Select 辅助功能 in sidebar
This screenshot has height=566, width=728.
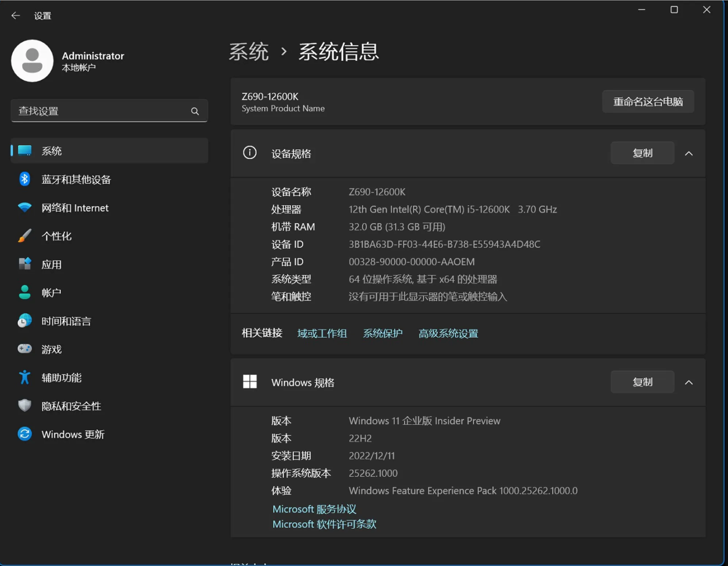point(110,377)
